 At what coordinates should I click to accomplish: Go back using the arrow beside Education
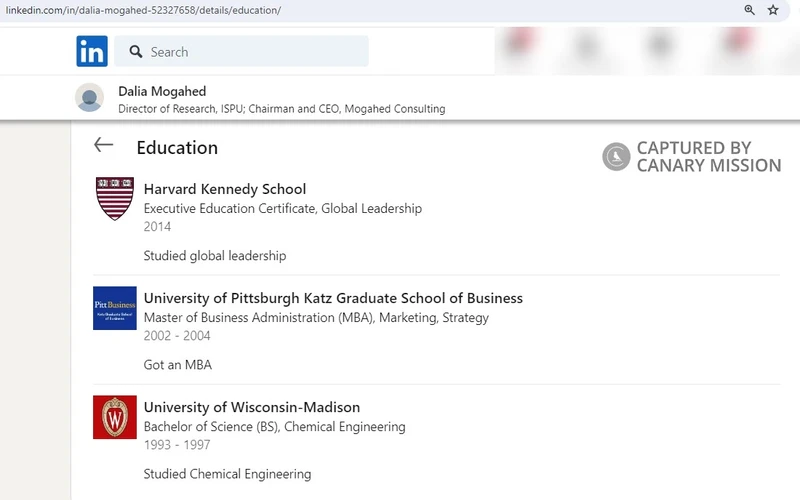click(104, 145)
